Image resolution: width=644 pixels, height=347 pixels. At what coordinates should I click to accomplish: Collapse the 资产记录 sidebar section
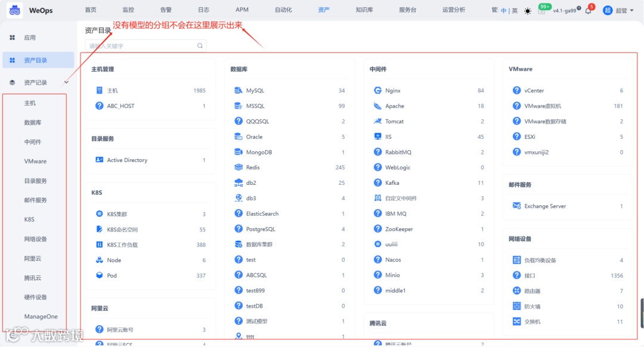pyautogui.click(x=66, y=82)
